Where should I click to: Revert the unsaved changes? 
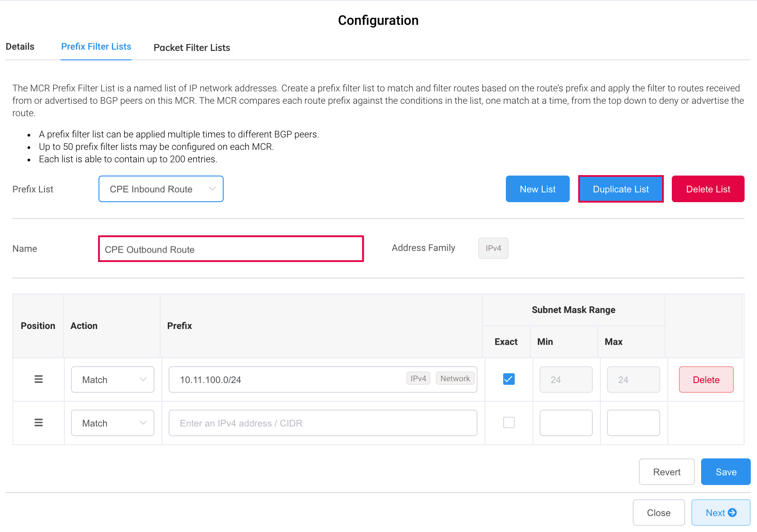coord(666,472)
